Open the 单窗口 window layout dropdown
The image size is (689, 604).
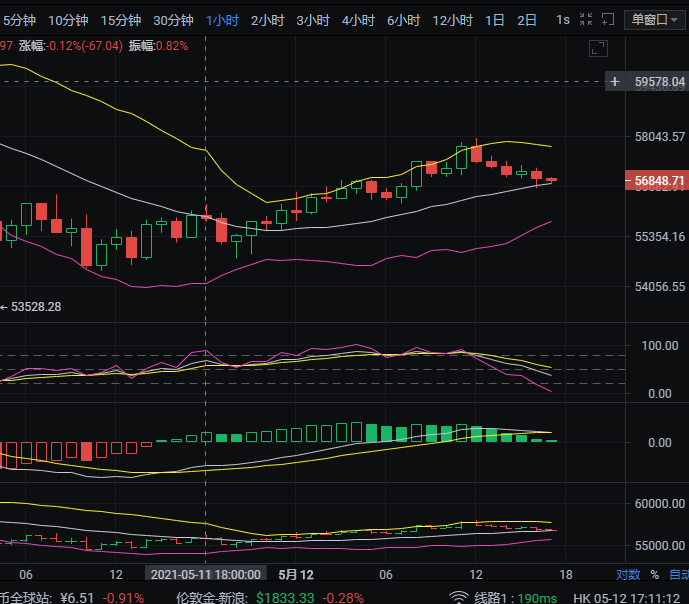click(654, 20)
